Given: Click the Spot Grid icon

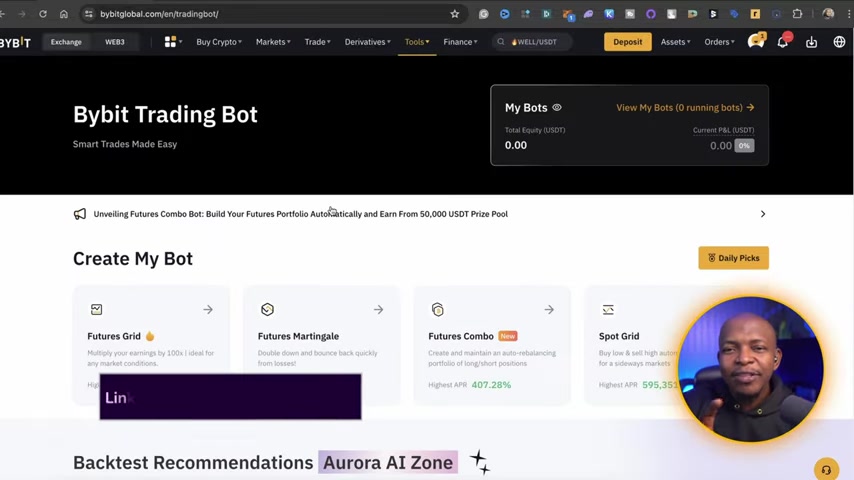Looking at the screenshot, I should click(x=608, y=309).
